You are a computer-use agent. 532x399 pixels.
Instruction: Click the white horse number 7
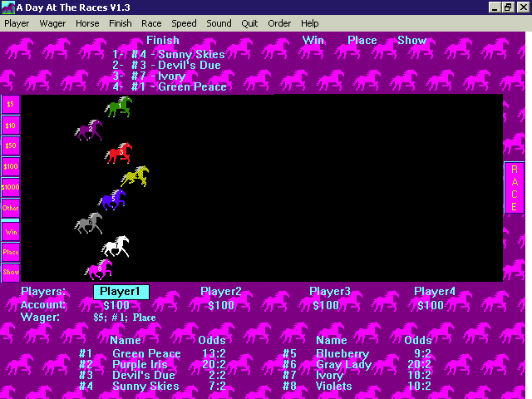(x=116, y=246)
